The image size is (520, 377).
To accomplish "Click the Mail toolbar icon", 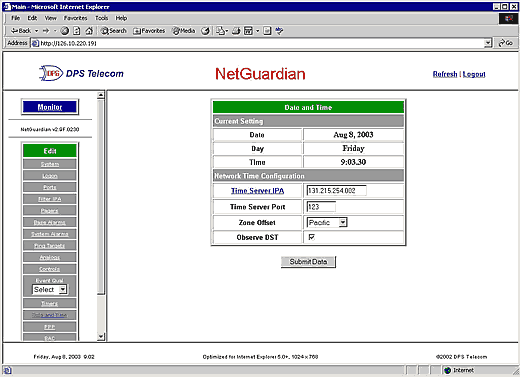I will coord(221,31).
